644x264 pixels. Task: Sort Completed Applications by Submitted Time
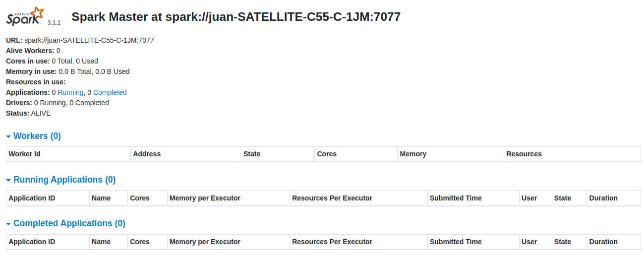point(456,242)
